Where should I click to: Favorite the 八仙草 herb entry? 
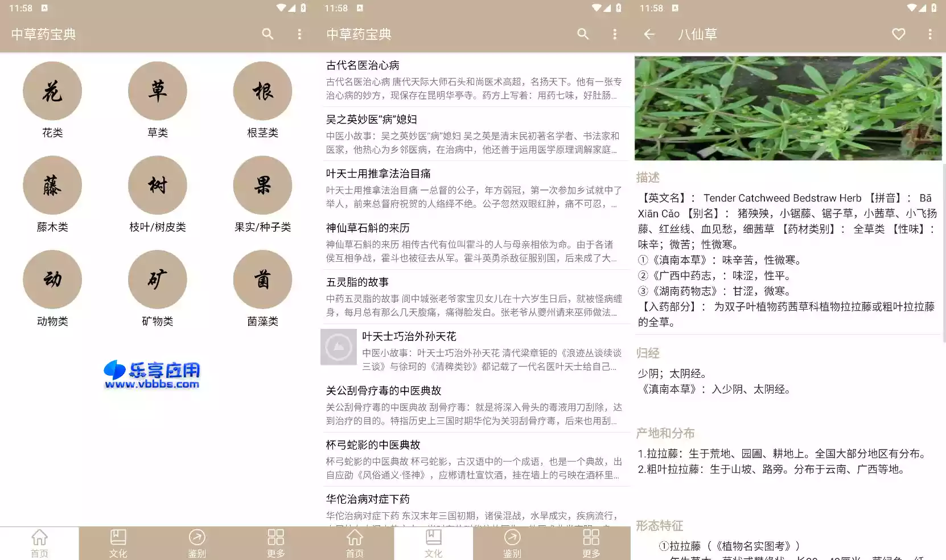click(x=898, y=34)
